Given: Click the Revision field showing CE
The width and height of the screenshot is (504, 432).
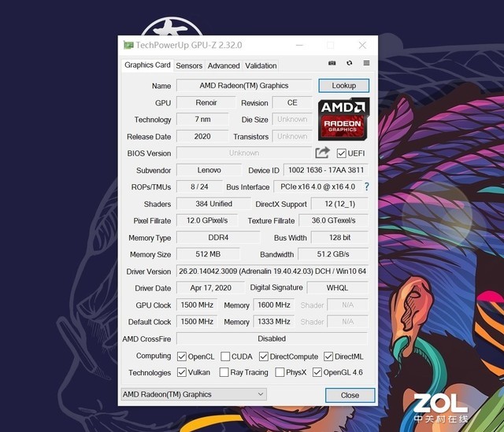Looking at the screenshot, I should pos(292,102).
